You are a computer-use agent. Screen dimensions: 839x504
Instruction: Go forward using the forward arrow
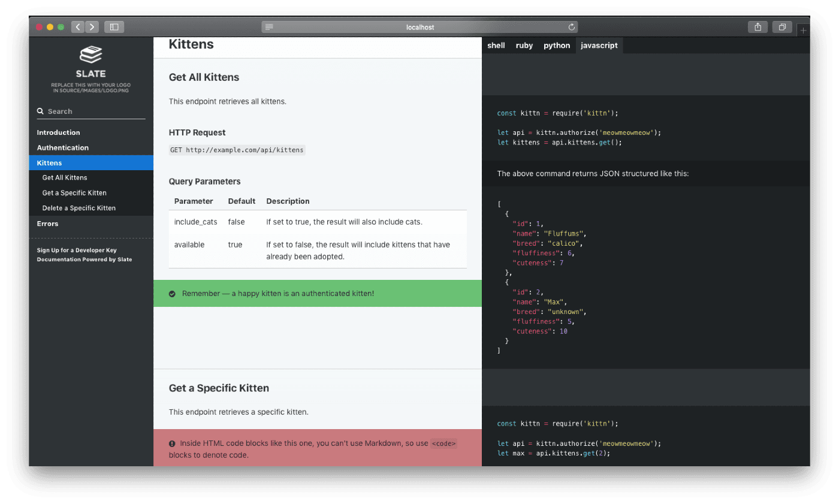(92, 26)
